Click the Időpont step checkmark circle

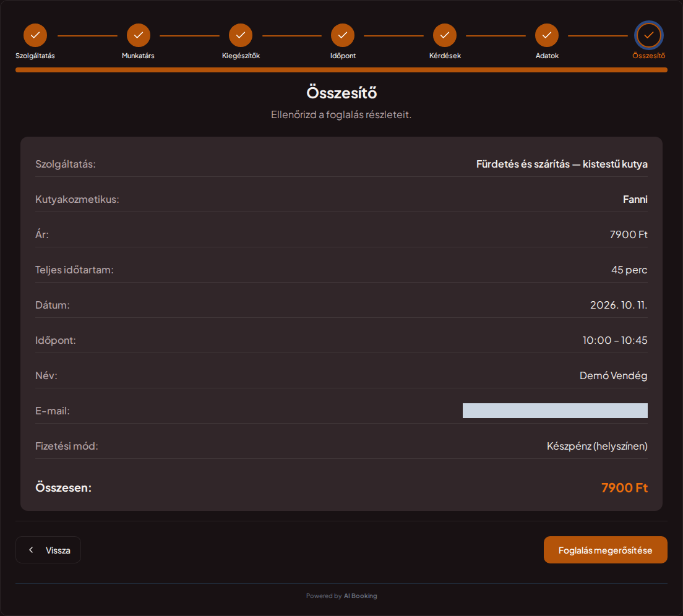tap(343, 35)
